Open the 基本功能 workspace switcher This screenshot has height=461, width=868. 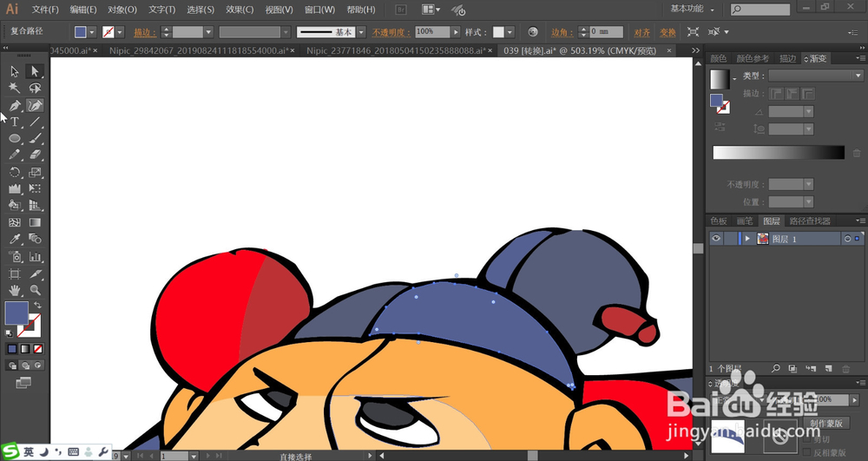tap(692, 9)
